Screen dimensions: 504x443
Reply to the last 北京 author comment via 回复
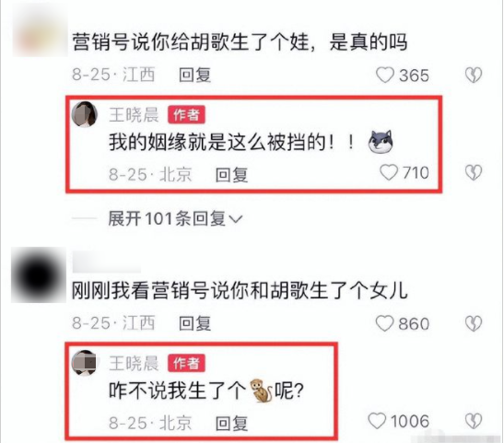click(231, 423)
